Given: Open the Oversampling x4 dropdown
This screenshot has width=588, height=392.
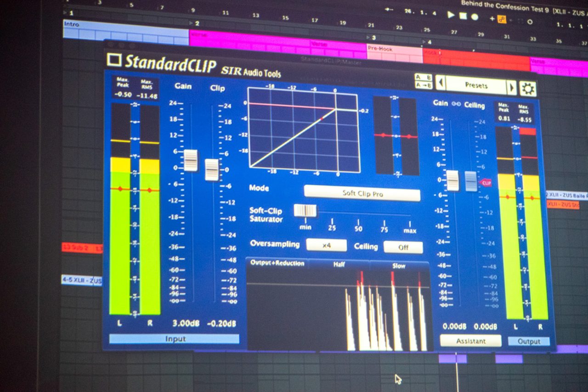Looking at the screenshot, I should [326, 245].
